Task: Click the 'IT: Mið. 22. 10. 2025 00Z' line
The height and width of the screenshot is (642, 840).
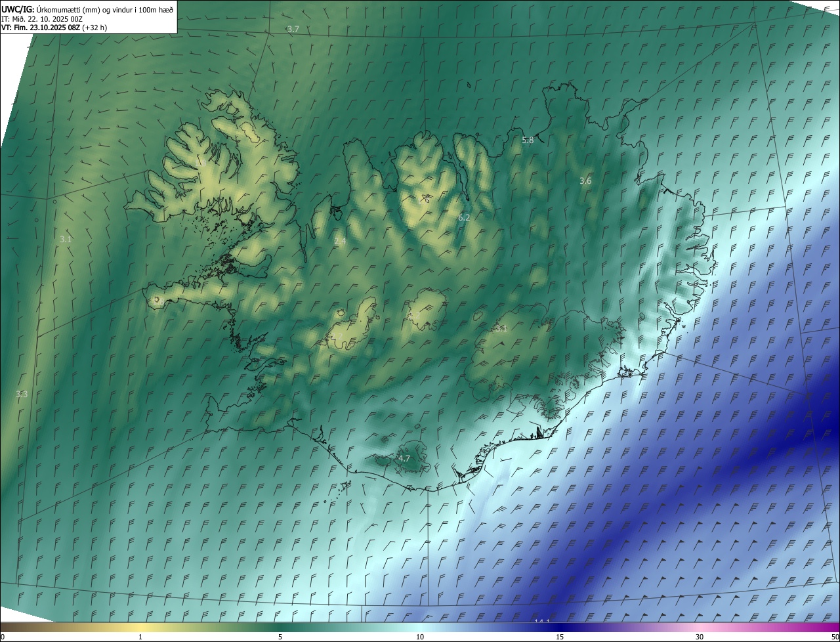Action: coord(42,19)
